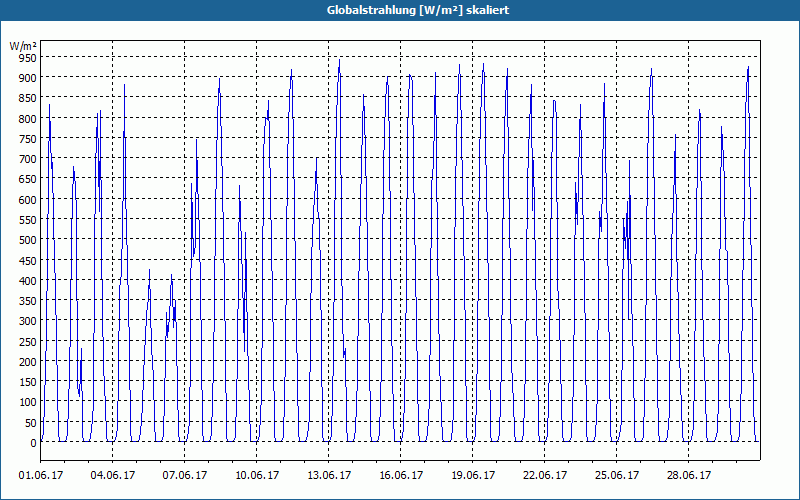Select the 500 tick label on the Y axis
800x500 pixels.
(28, 240)
